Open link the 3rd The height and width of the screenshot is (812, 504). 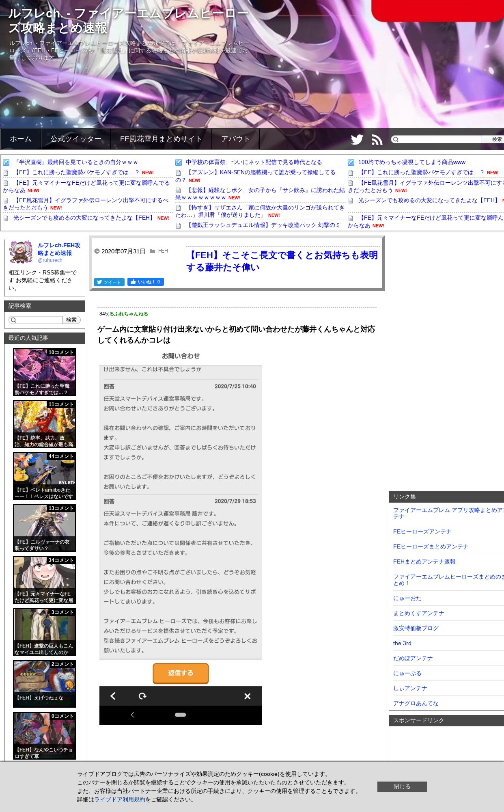point(402,643)
